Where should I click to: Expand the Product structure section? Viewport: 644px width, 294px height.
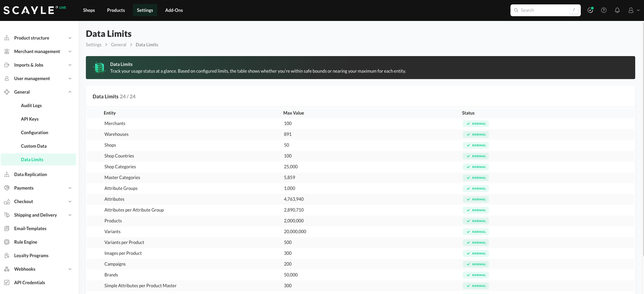pos(70,38)
